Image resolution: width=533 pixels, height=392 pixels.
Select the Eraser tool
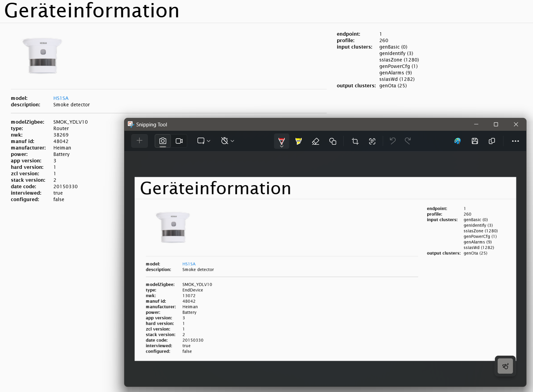pyautogui.click(x=315, y=141)
